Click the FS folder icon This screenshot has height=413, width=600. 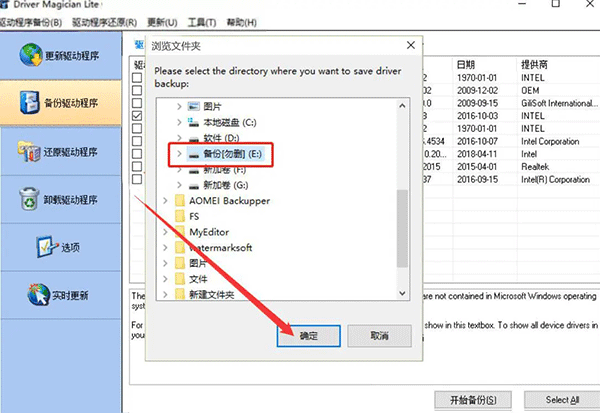click(180, 217)
